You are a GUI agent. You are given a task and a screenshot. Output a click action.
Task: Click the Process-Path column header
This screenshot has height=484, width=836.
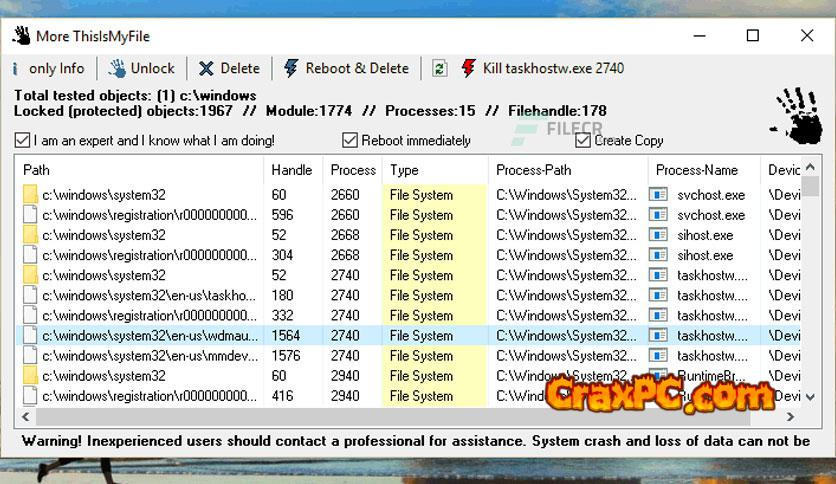tap(566, 170)
